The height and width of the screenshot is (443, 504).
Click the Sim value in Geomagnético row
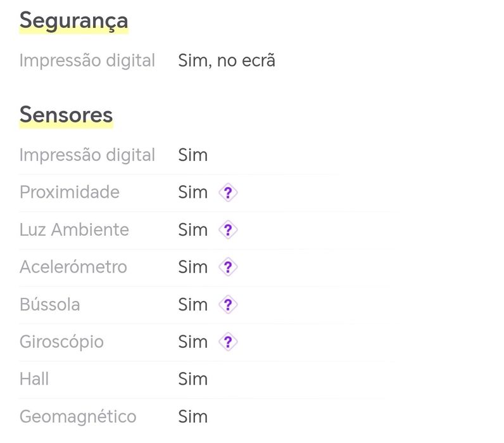coord(192,416)
